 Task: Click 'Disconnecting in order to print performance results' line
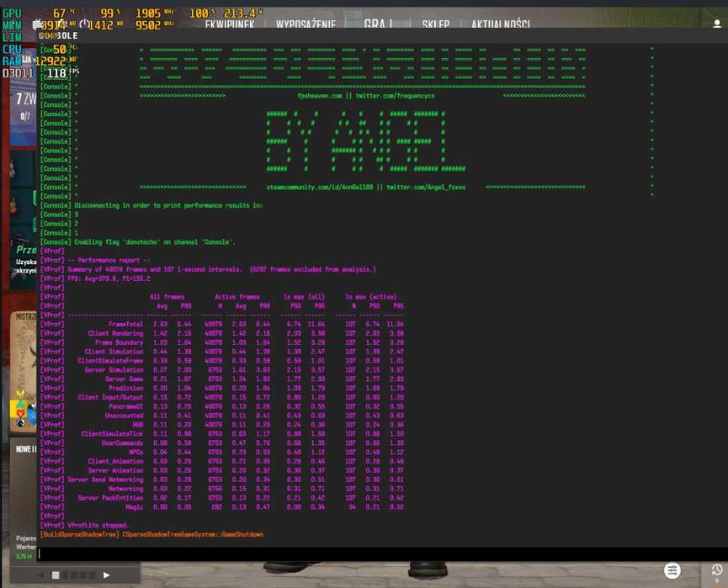[168, 205]
